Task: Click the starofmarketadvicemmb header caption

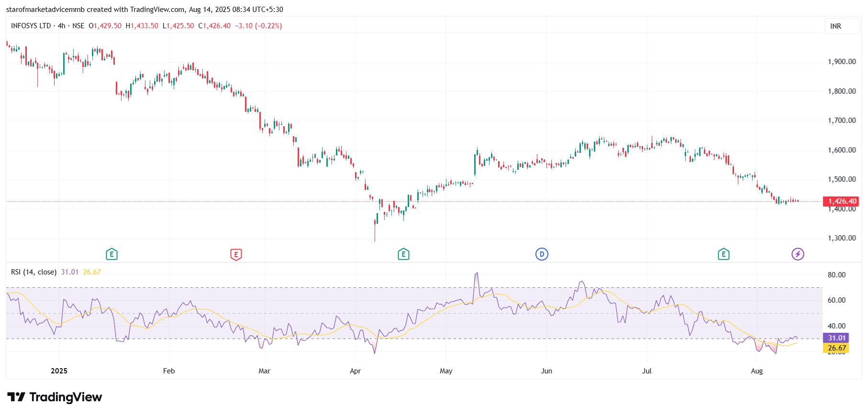Action: point(145,10)
